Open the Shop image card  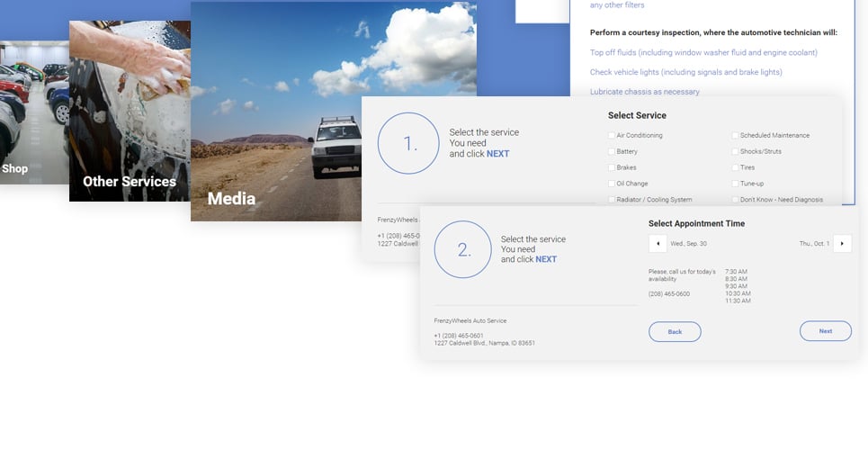click(x=34, y=112)
